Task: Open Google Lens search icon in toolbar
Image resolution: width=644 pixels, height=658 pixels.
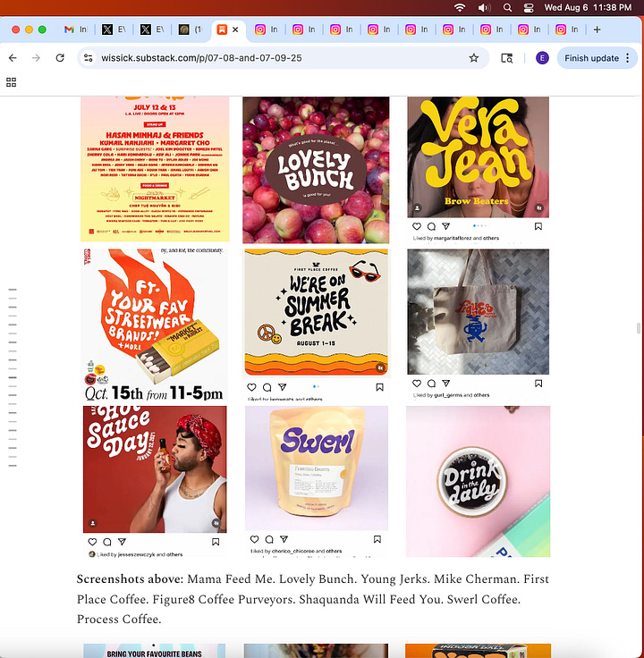Action: pyautogui.click(x=507, y=58)
